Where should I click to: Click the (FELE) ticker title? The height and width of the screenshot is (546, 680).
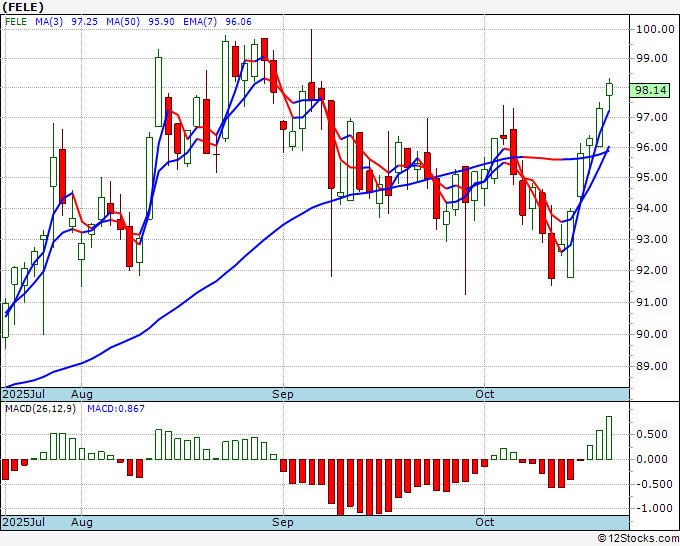[23, 7]
